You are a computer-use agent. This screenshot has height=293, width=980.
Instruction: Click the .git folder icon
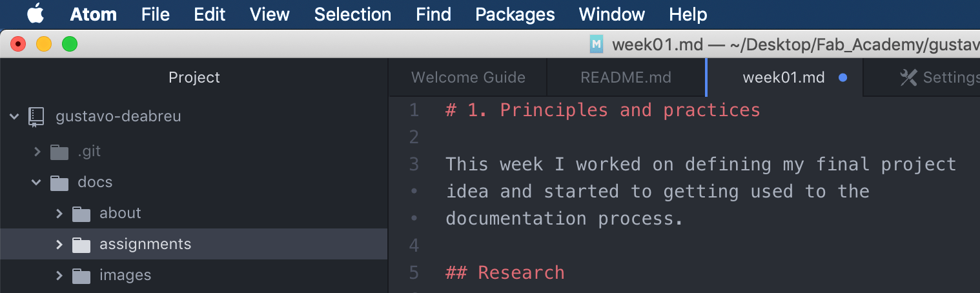tap(59, 152)
